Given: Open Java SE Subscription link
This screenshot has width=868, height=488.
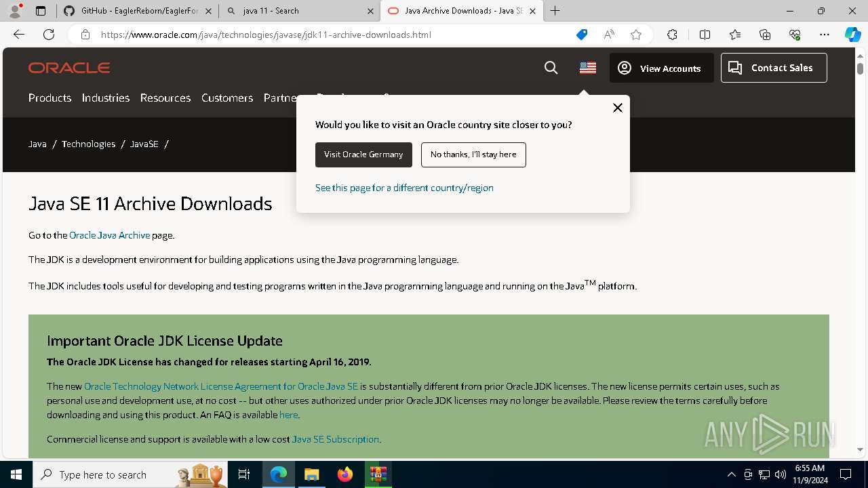Looking at the screenshot, I should click(x=335, y=439).
